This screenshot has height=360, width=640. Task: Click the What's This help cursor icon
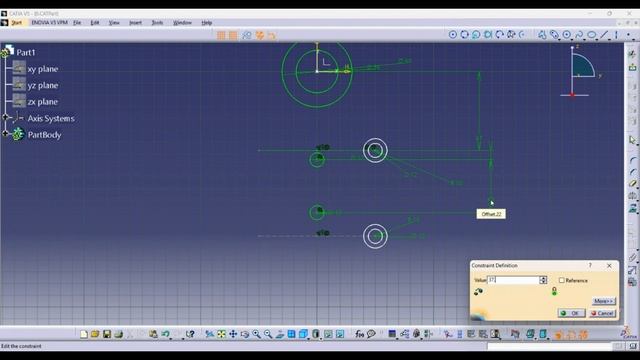pos(190,334)
